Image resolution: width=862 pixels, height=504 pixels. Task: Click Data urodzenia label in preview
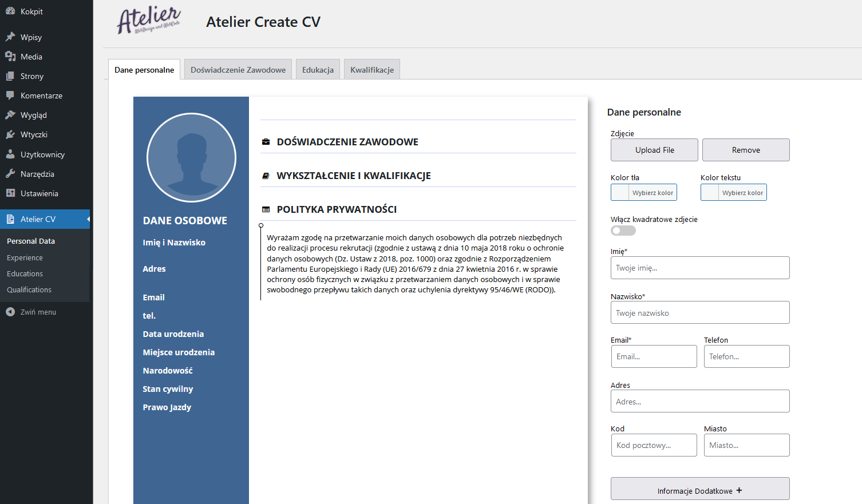(x=173, y=334)
